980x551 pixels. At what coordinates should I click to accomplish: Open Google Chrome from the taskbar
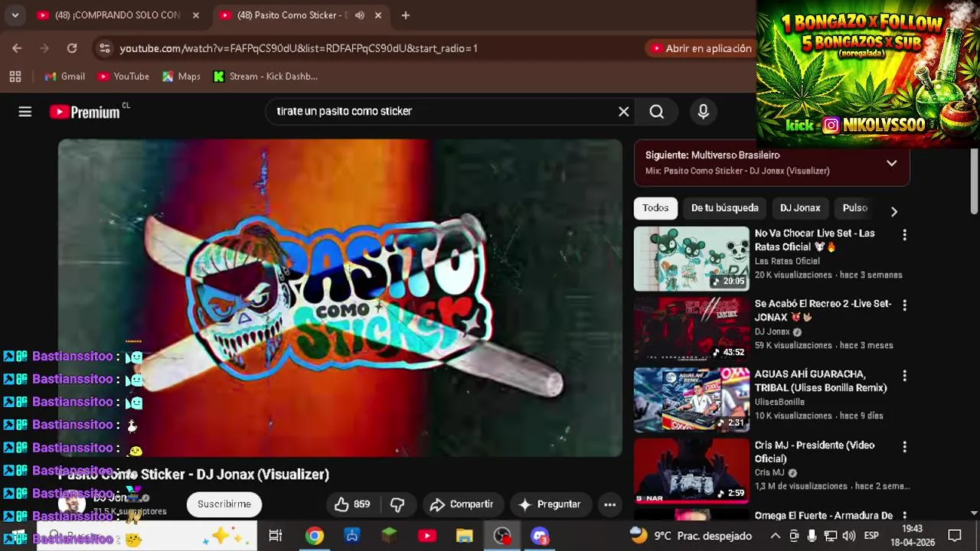point(314,536)
